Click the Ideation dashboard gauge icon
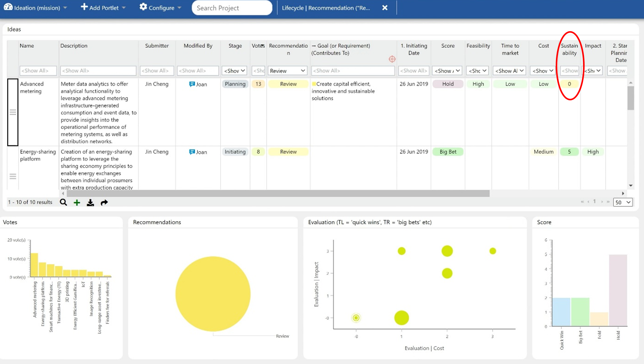This screenshot has width=644, height=364. coord(8,7)
